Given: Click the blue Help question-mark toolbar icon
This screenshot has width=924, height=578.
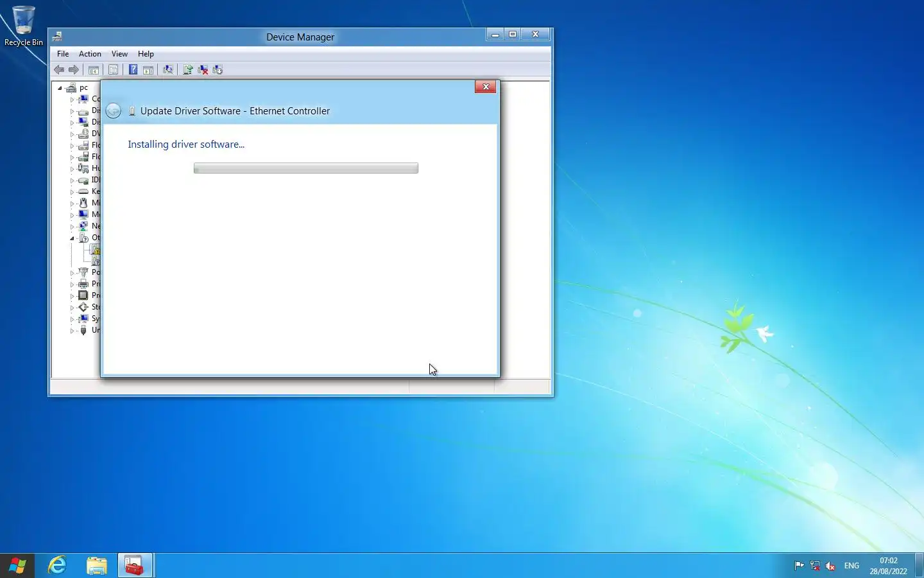Looking at the screenshot, I should 133,70.
